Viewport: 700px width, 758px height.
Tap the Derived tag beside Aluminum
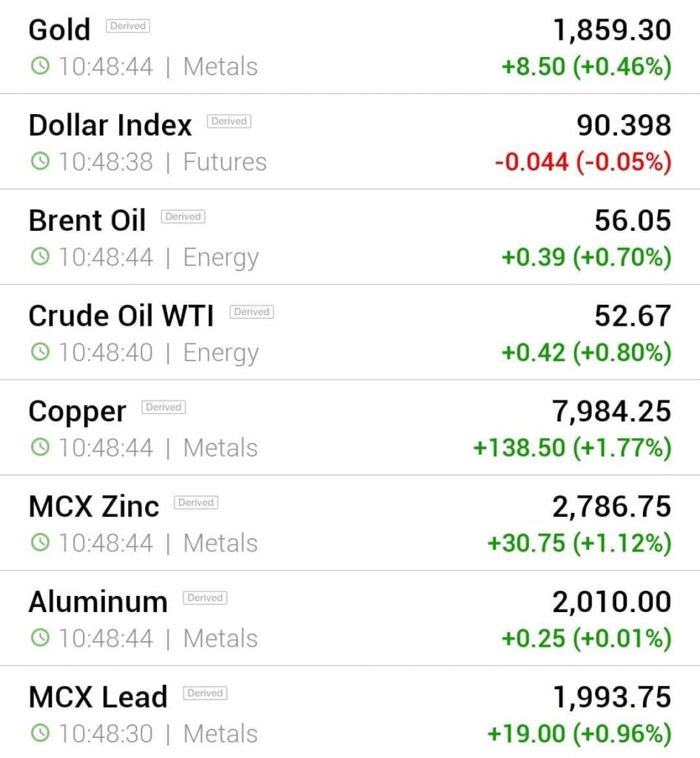point(205,597)
